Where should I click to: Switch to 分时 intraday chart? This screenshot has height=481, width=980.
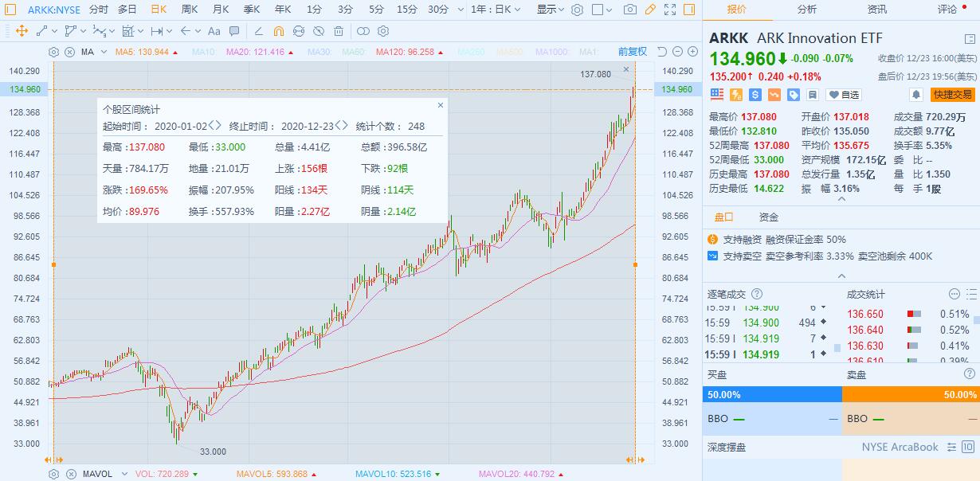(x=99, y=10)
